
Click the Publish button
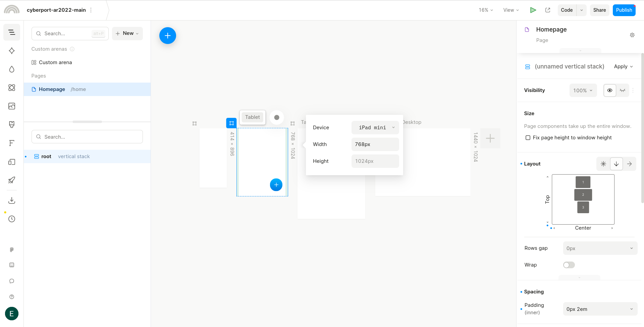click(624, 10)
